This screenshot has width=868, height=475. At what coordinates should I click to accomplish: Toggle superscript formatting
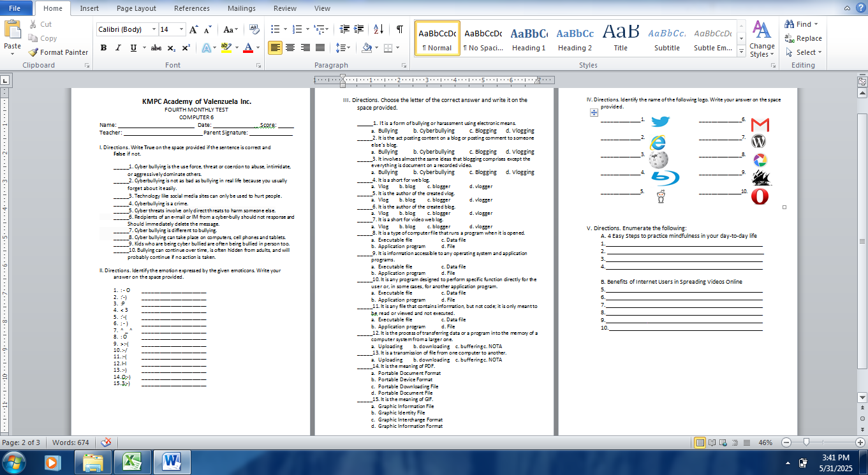(x=186, y=48)
